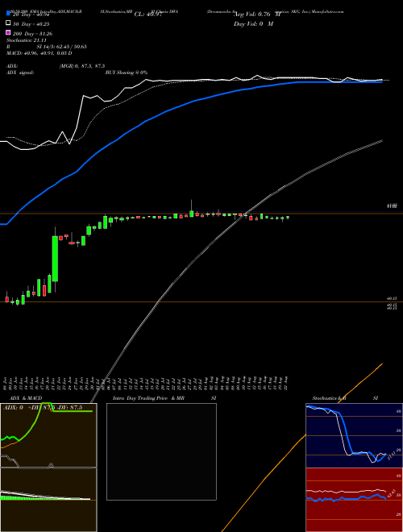Open the red SI indicator panel
The width and height of the screenshot is (403, 532).
tap(354, 500)
